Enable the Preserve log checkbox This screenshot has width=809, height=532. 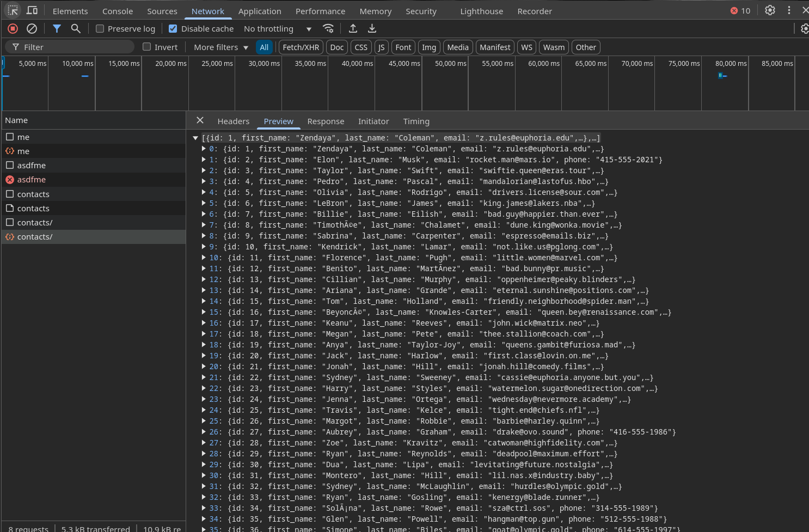100,29
